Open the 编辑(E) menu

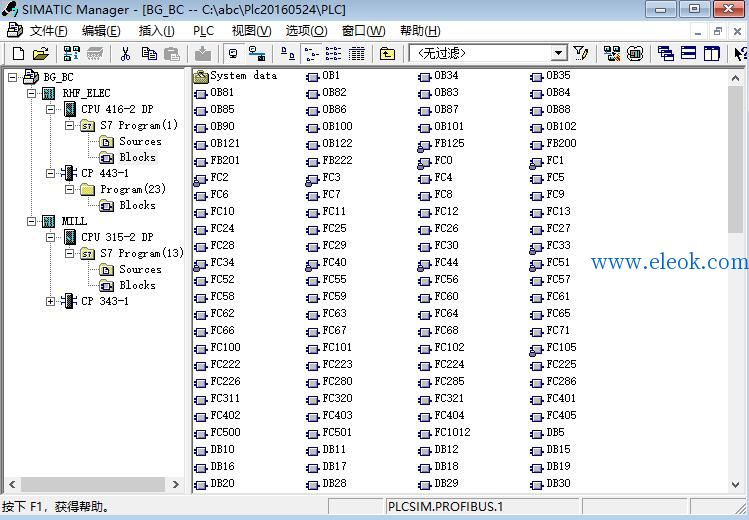(x=101, y=31)
